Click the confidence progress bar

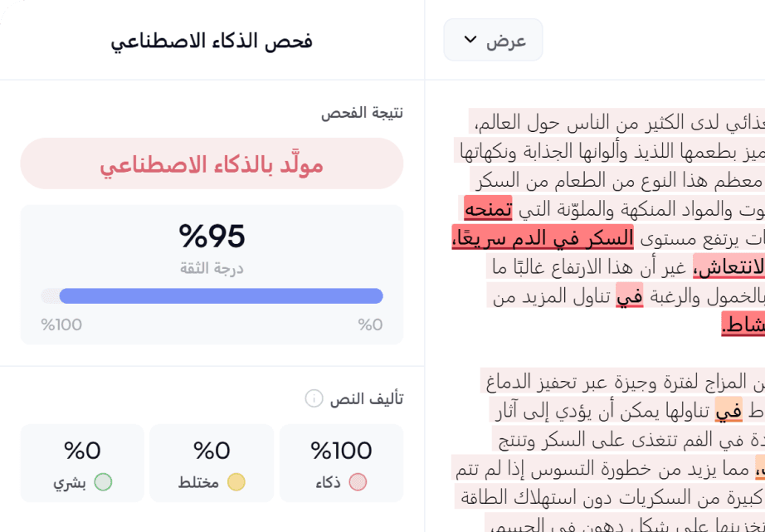[212, 296]
